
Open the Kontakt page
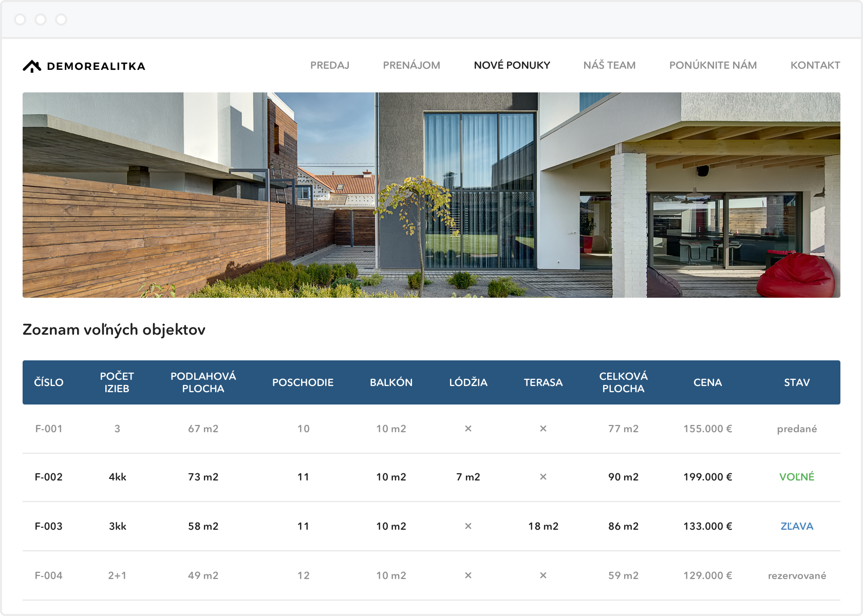point(815,65)
